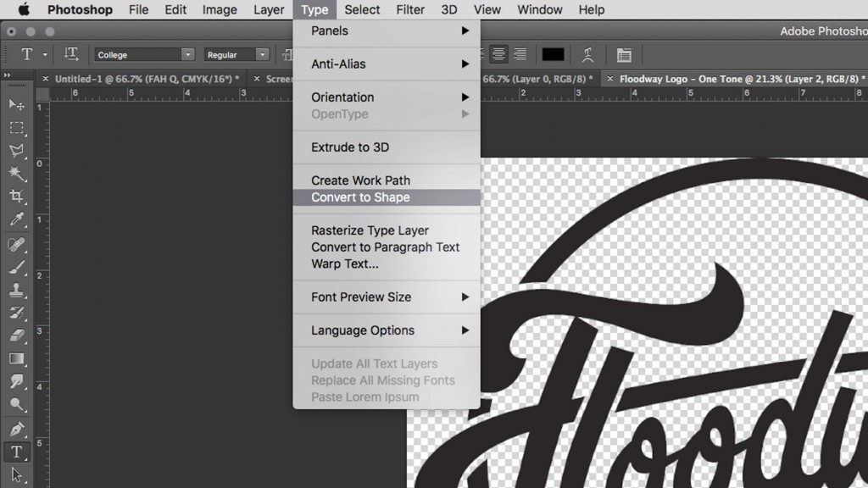The image size is (868, 488).
Task: Open the View menu
Action: pos(487,9)
